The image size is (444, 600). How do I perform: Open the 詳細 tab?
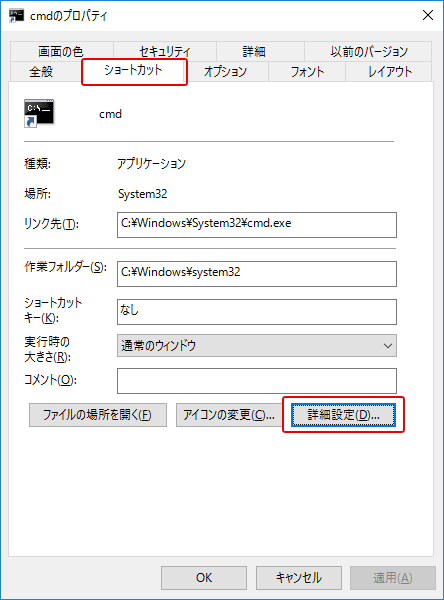click(260, 51)
